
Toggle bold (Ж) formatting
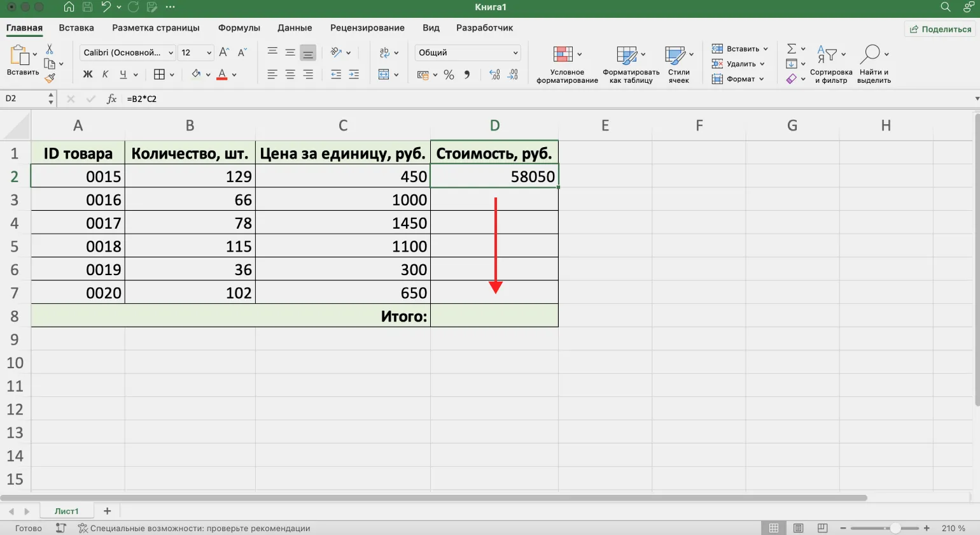coord(88,75)
